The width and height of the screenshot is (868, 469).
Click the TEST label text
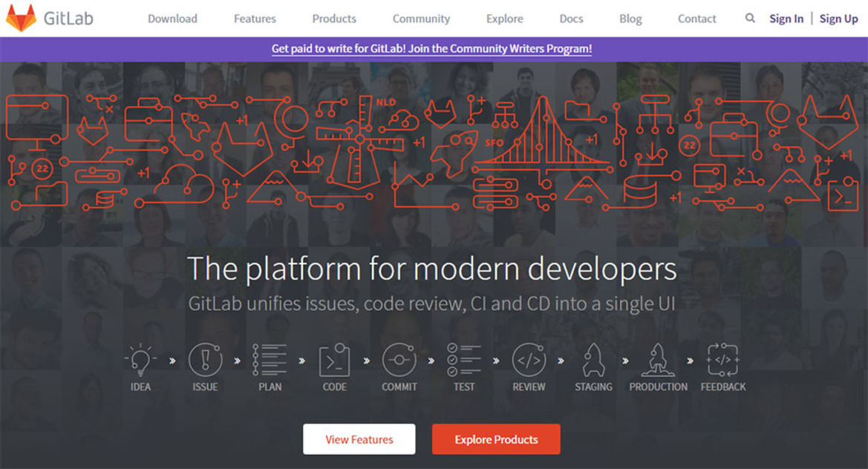pyautogui.click(x=464, y=387)
